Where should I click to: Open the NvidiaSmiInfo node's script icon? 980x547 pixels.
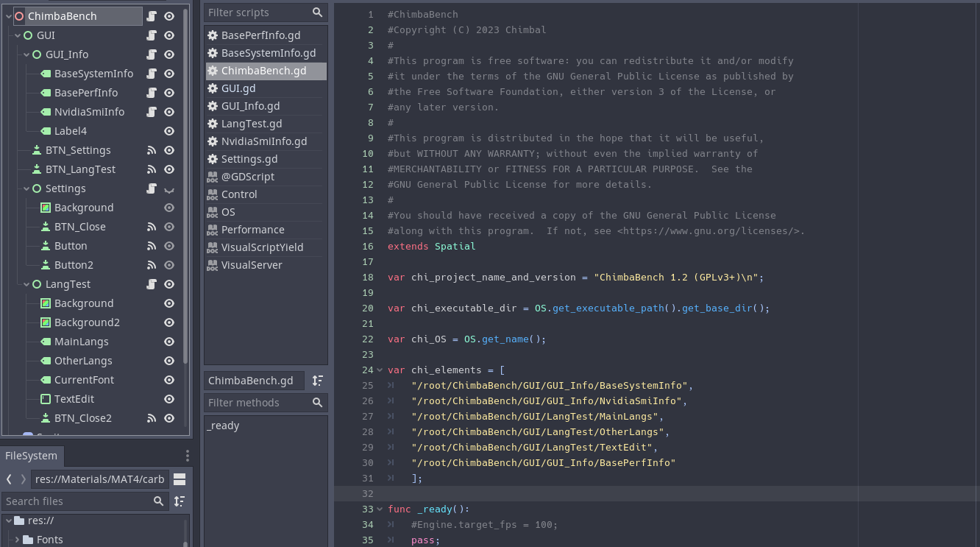152,112
